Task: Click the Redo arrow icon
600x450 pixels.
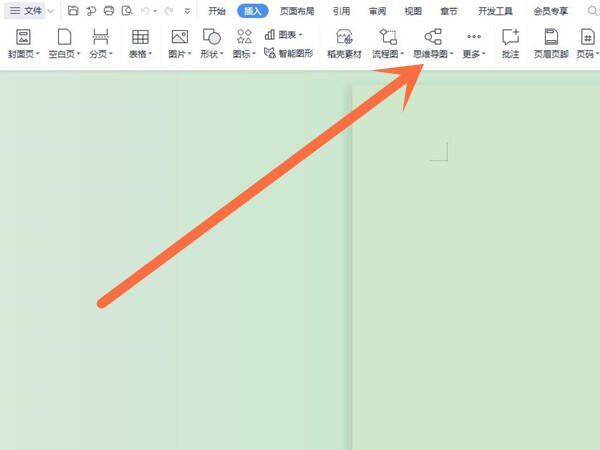Action: pos(168,11)
